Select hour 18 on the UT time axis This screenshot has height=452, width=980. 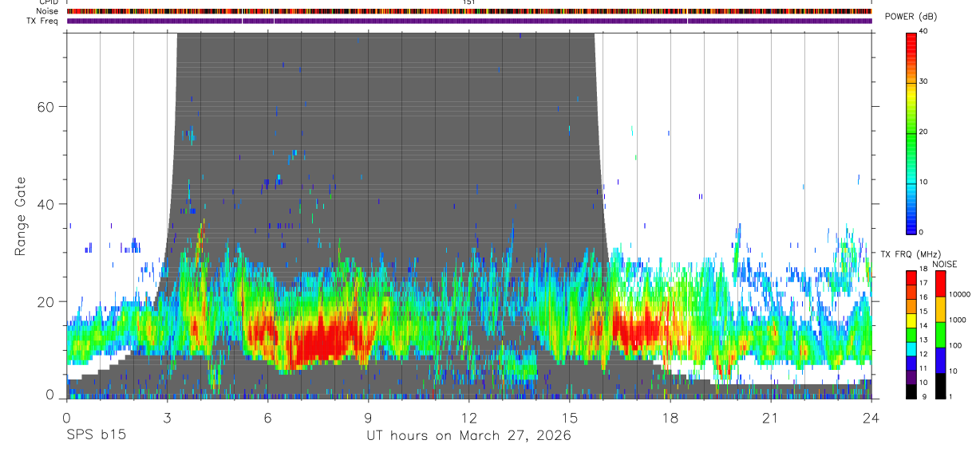(670, 418)
